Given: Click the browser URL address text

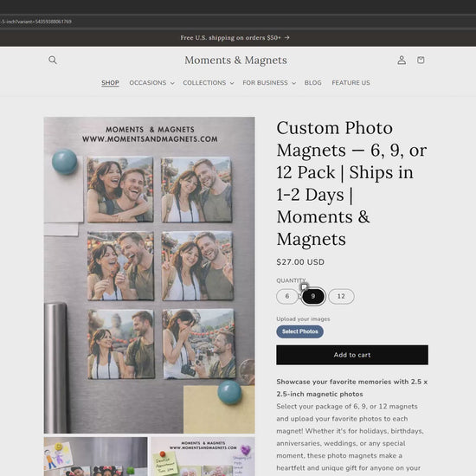Looking at the screenshot, I should point(35,22).
